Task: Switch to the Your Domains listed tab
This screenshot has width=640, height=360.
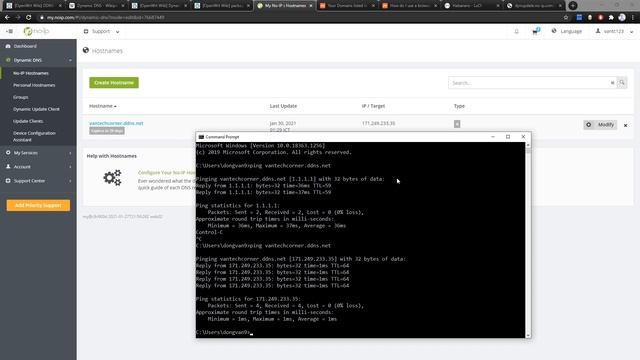Action: [x=347, y=6]
